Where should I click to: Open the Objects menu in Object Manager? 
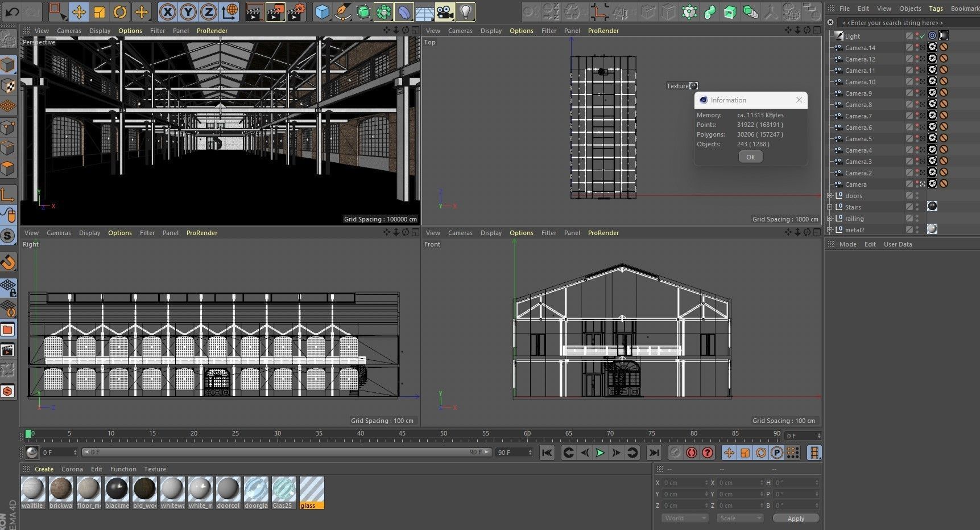click(x=910, y=9)
